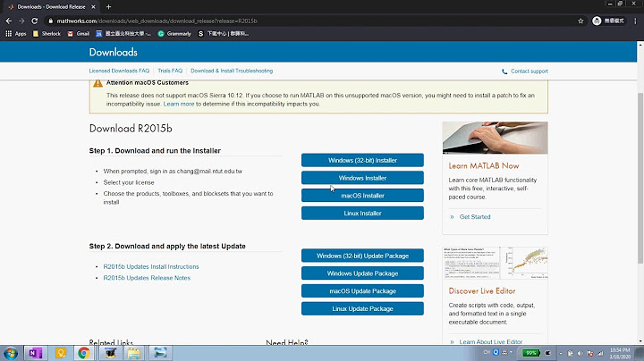The width and height of the screenshot is (644, 361).
Task: Open the Apps grid in bookmarks bar
Action: [16, 34]
